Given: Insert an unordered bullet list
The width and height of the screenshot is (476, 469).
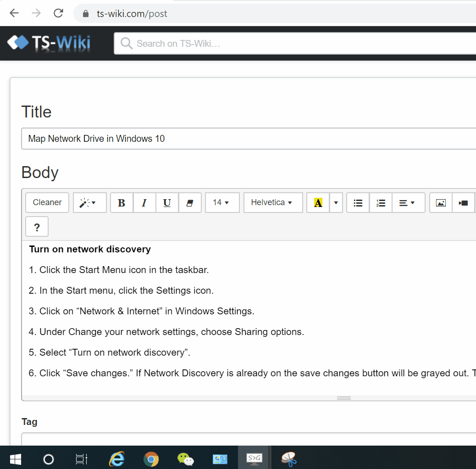Looking at the screenshot, I should (x=358, y=203).
